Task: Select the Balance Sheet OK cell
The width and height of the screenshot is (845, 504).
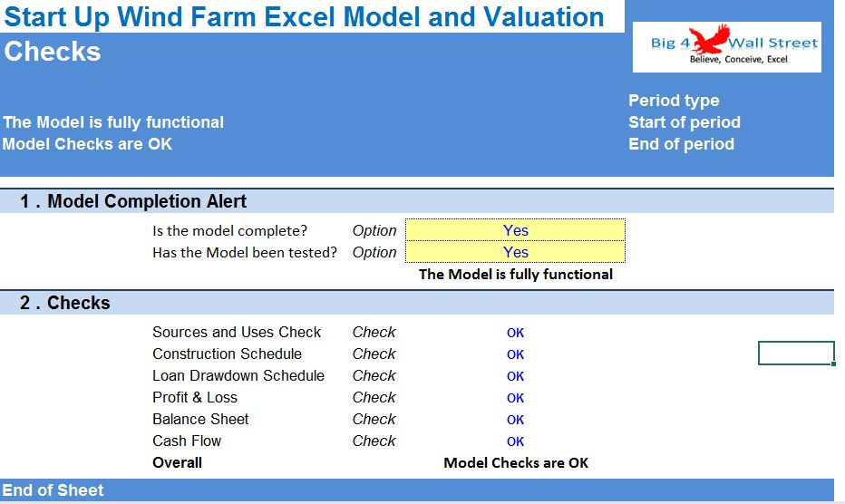Action: pyautogui.click(x=515, y=420)
